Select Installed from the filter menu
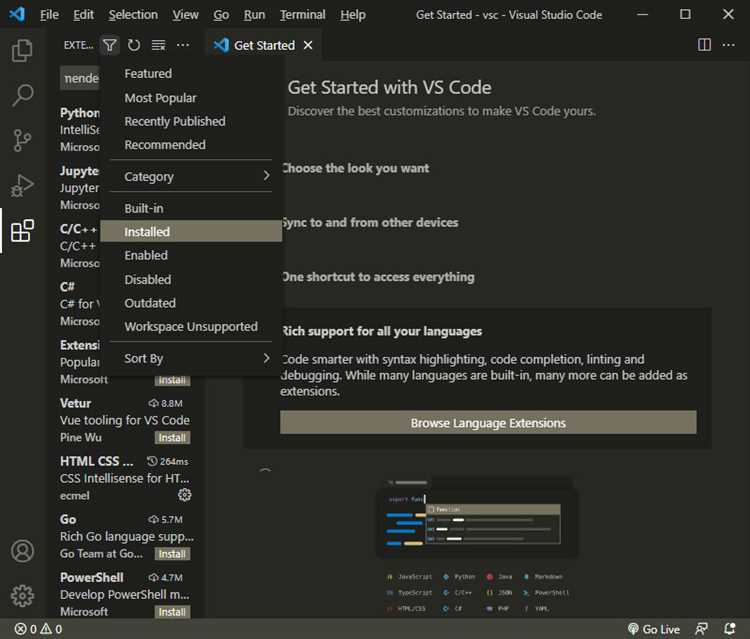750x639 pixels. point(147,232)
